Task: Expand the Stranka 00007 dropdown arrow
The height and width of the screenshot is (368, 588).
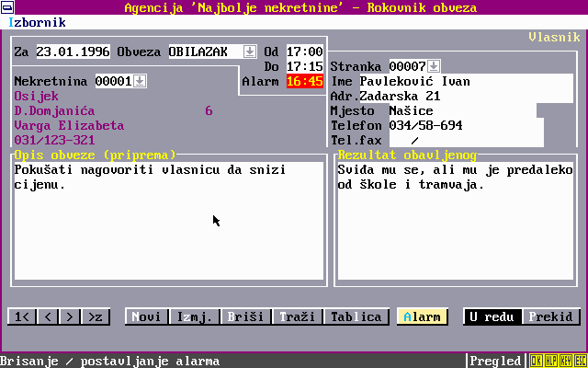Action: [434, 66]
